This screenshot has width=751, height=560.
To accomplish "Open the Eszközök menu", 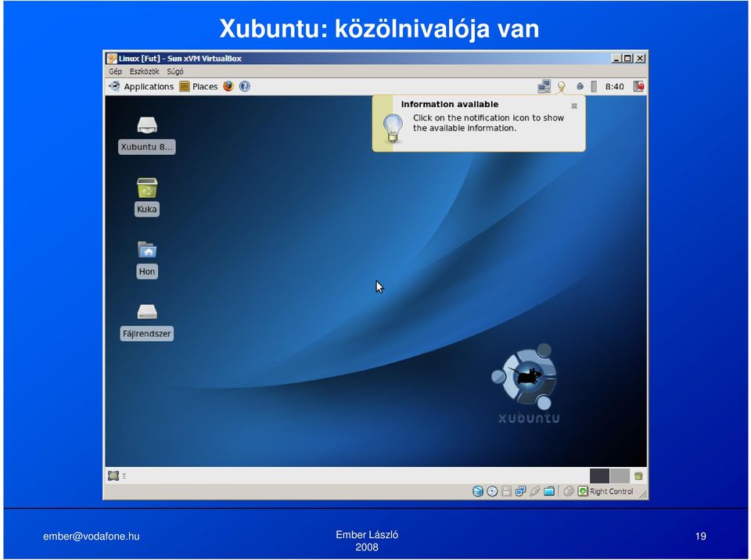I will (144, 71).
